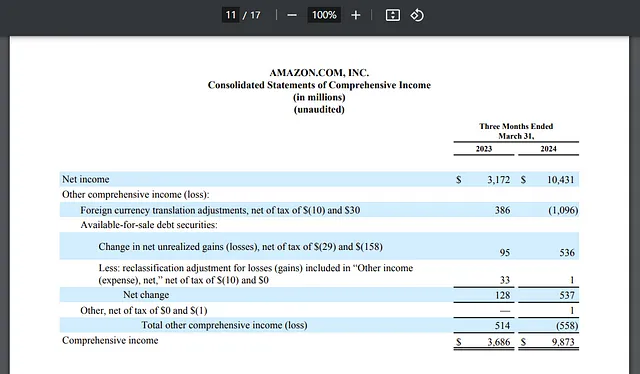Toggle the fit to page icon

point(393,16)
